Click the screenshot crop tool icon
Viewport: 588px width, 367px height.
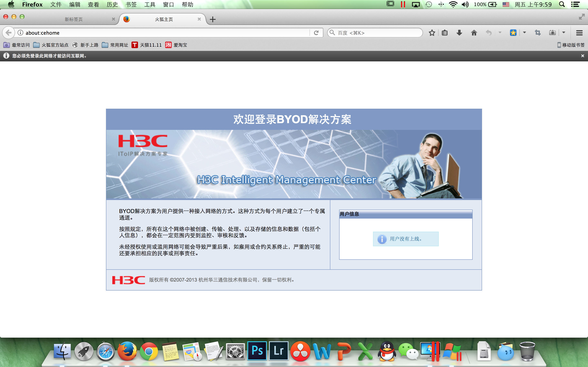click(538, 33)
